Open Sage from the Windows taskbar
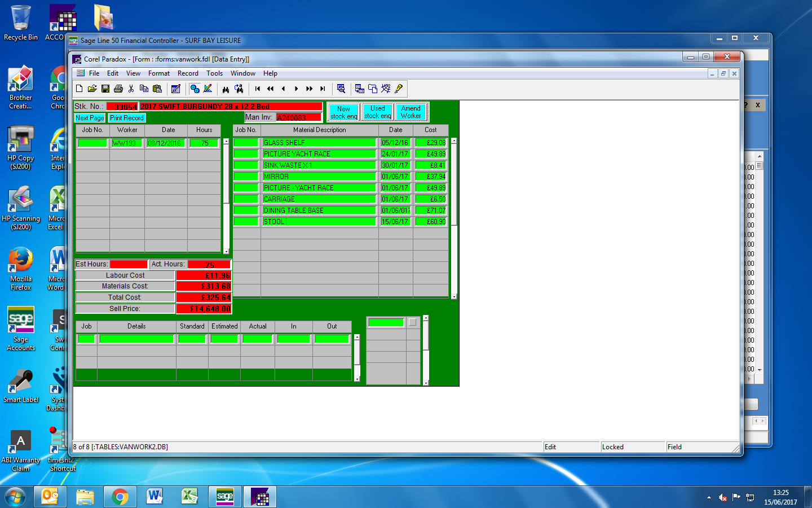The image size is (812, 508). coord(224,497)
